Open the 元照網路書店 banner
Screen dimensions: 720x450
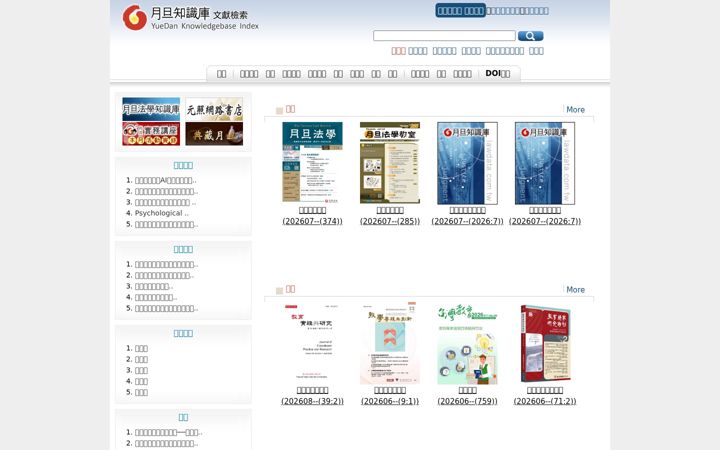(214, 109)
